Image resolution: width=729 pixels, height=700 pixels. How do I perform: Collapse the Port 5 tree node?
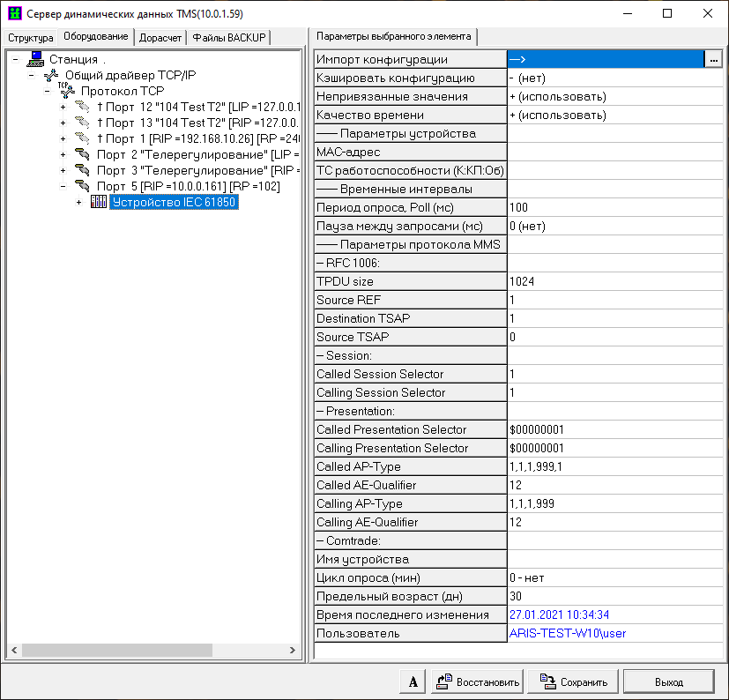click(x=63, y=186)
